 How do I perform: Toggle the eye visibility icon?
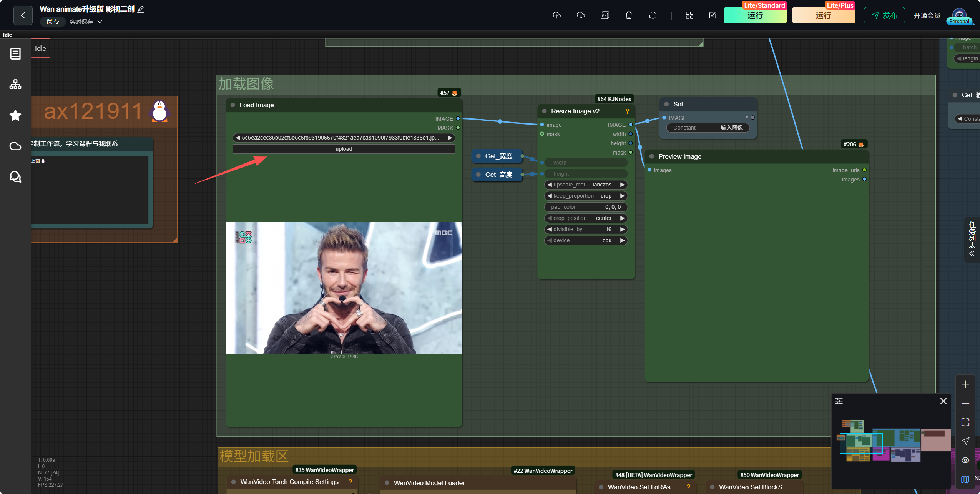click(965, 460)
